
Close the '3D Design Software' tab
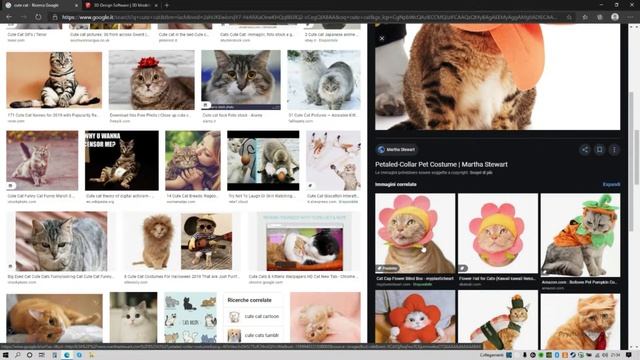pyautogui.click(x=156, y=5)
